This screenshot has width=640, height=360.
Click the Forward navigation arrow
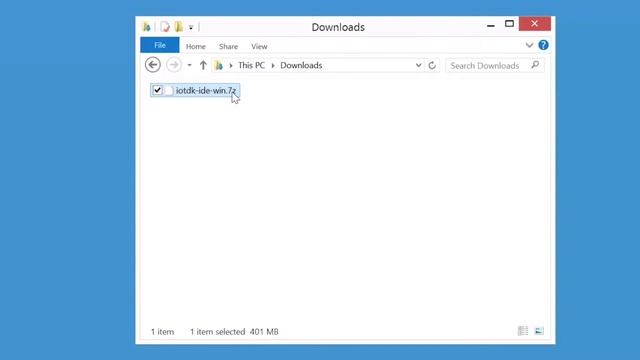point(174,65)
